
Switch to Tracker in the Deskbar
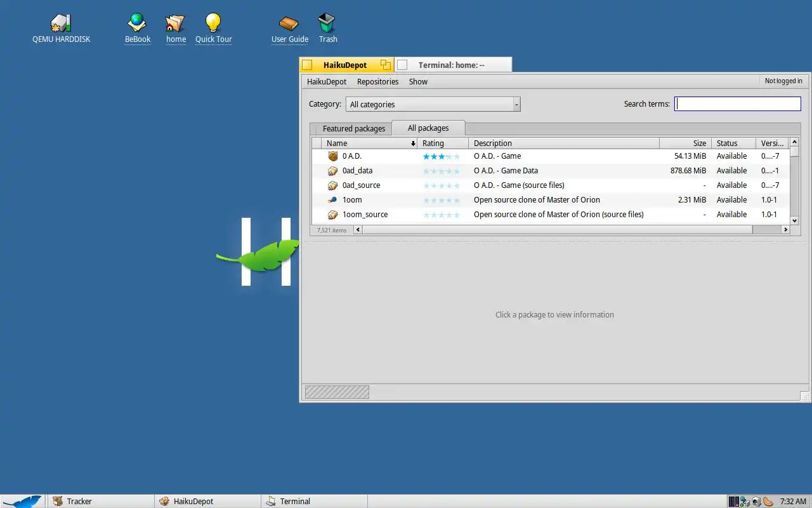tap(100, 501)
